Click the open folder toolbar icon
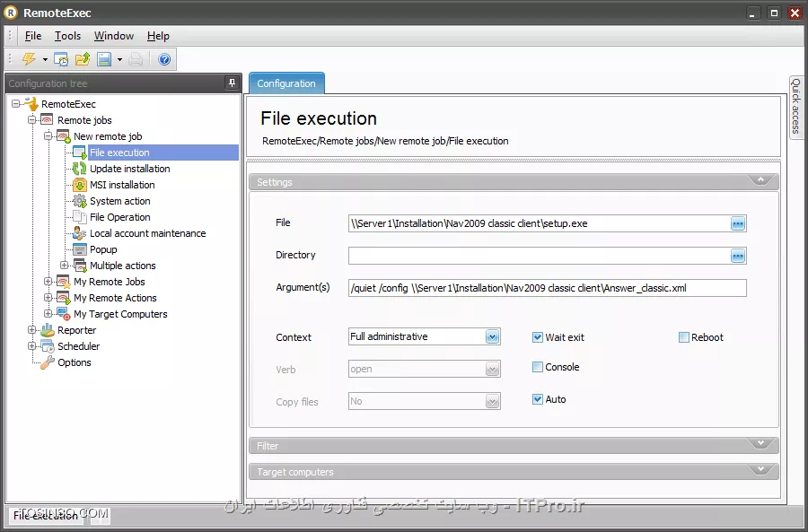 pos(83,59)
